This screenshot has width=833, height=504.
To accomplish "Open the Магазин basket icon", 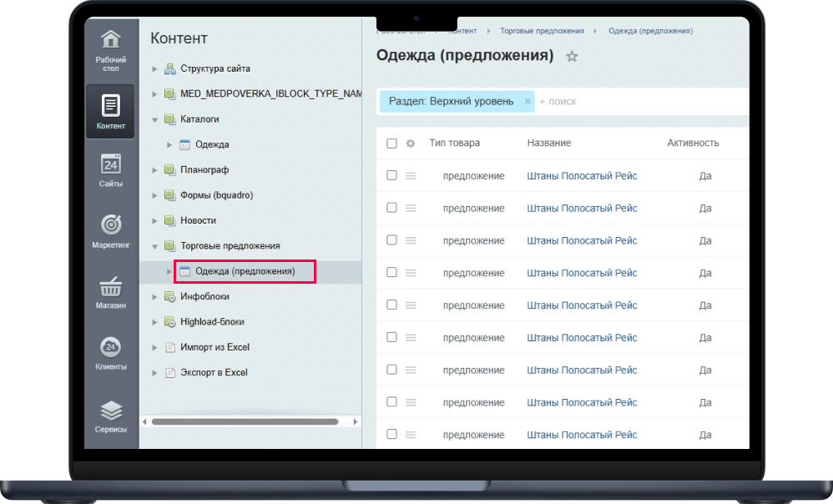I will (x=110, y=292).
